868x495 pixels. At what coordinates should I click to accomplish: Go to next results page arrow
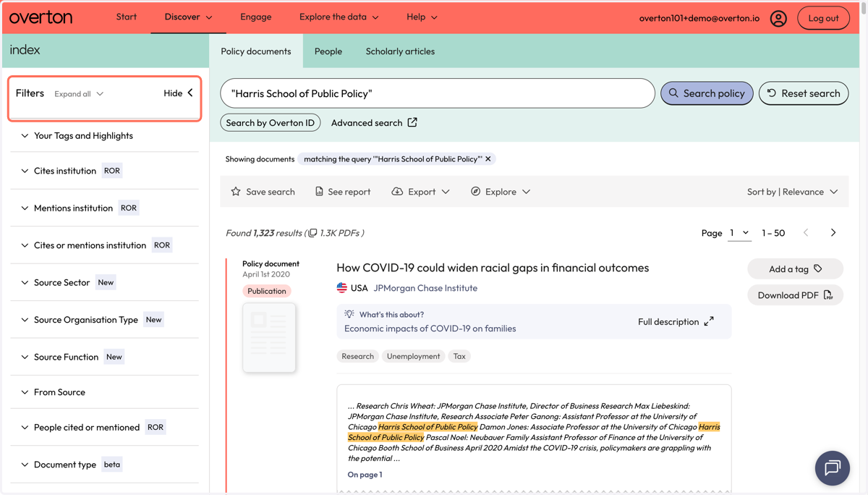(x=833, y=233)
